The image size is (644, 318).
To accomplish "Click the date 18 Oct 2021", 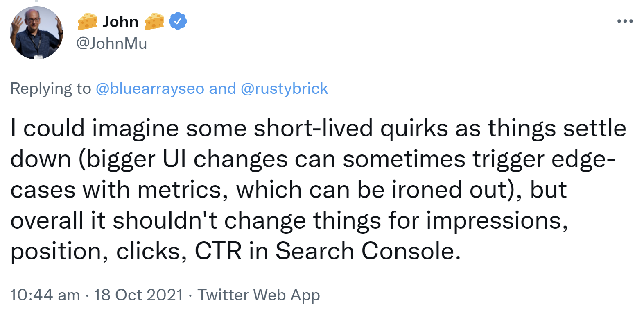I will point(138,295).
